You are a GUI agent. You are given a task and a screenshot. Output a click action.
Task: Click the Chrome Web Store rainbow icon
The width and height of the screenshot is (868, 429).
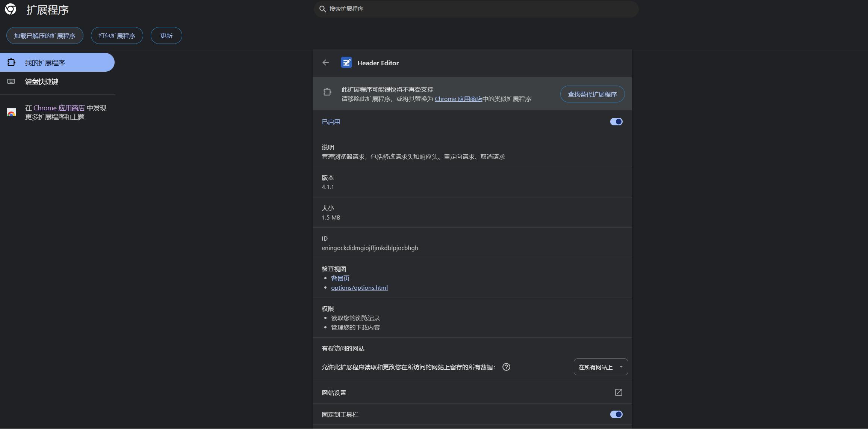[11, 112]
